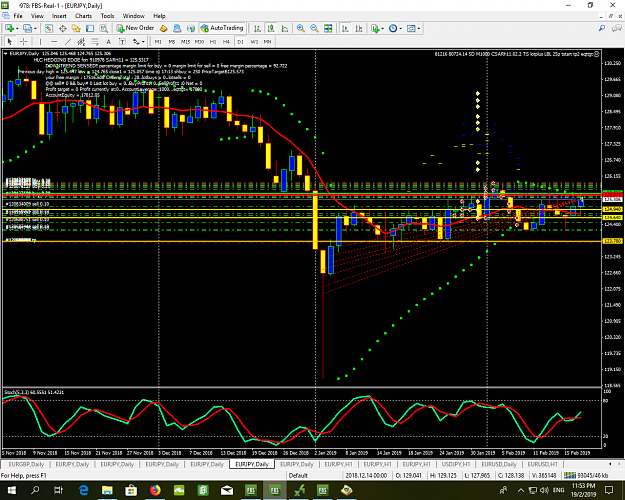Image resolution: width=625 pixels, height=500 pixels.
Task: Open Firefox from the taskbar
Action: tap(155, 490)
